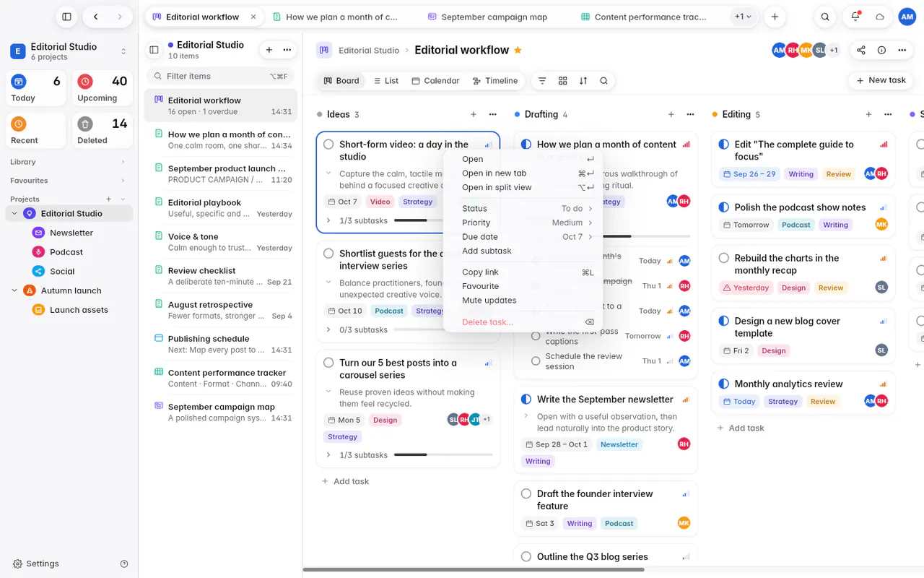The width and height of the screenshot is (924, 578).
Task: Collapse the Autumn launch project tree
Action: pyautogui.click(x=14, y=290)
